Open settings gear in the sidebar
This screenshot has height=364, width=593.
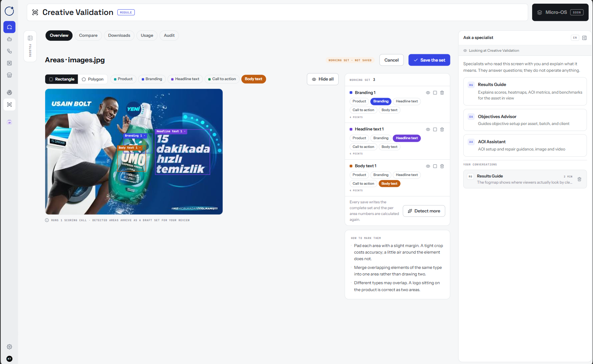pos(9,347)
